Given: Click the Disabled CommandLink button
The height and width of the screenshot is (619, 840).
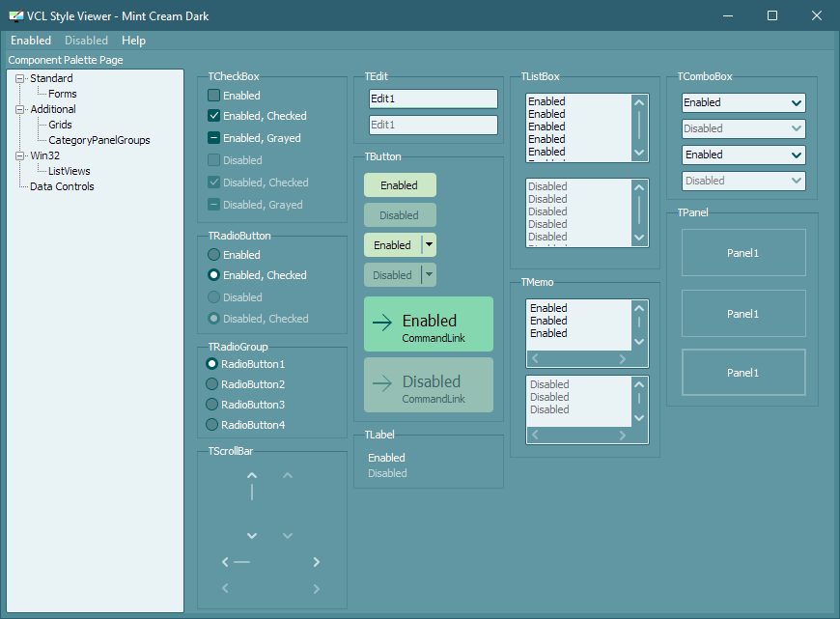Looking at the screenshot, I should [x=429, y=384].
